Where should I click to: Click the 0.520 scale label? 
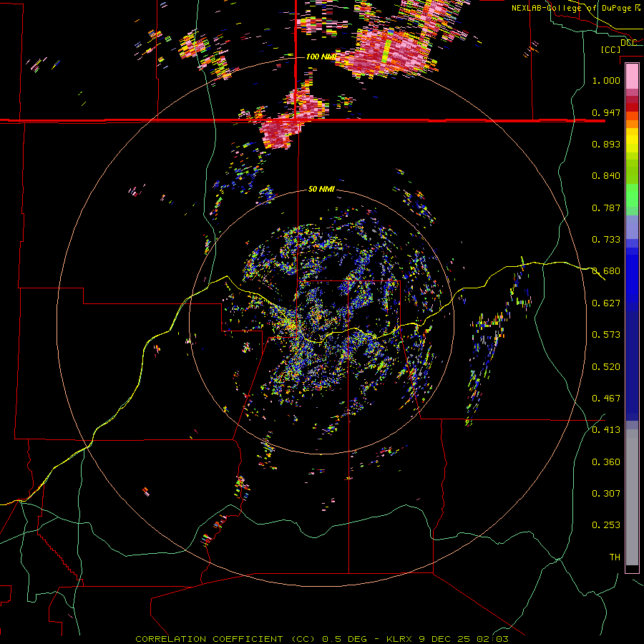606,366
